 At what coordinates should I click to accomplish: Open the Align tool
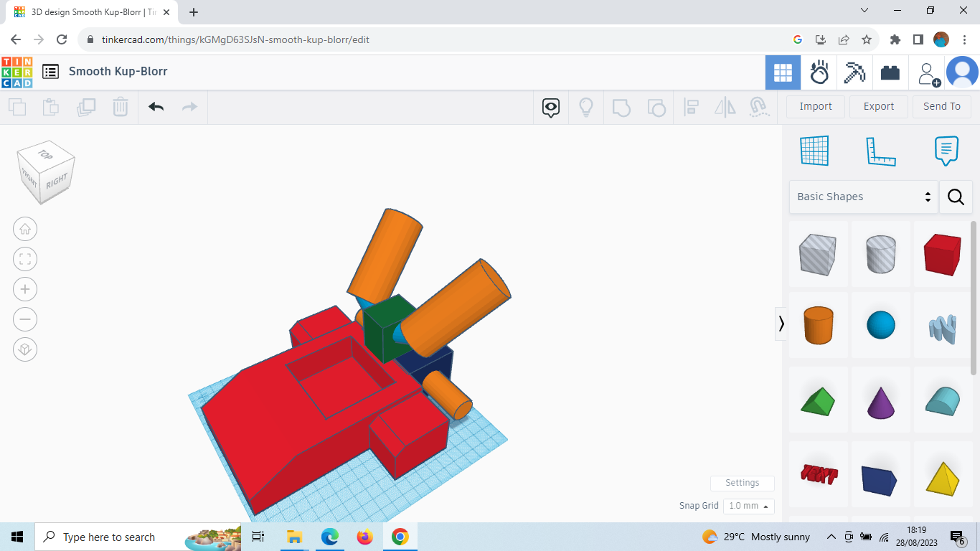click(692, 106)
